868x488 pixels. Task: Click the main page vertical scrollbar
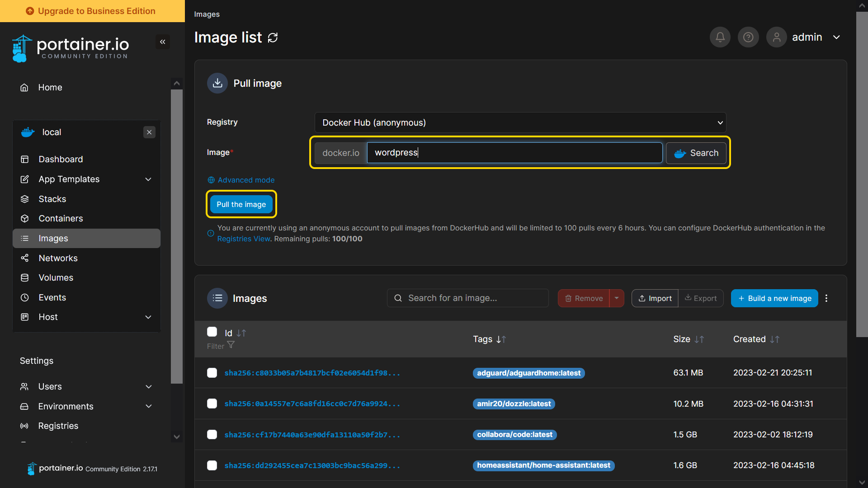click(x=862, y=174)
